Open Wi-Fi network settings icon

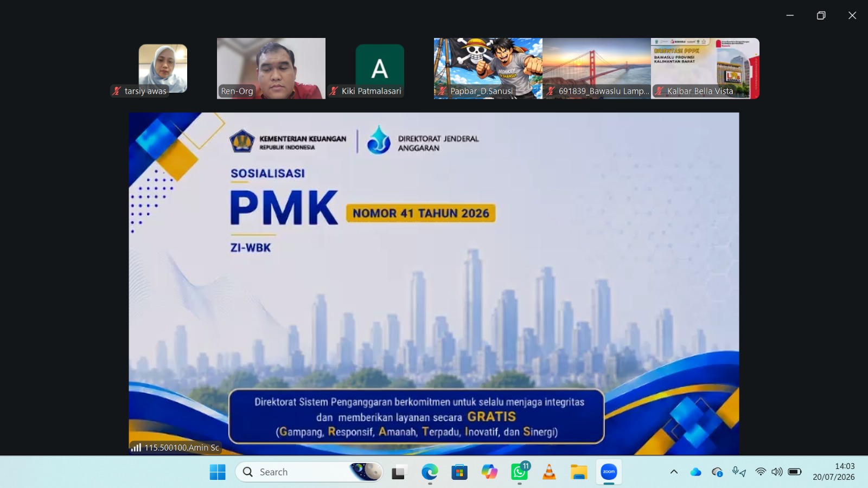761,472
